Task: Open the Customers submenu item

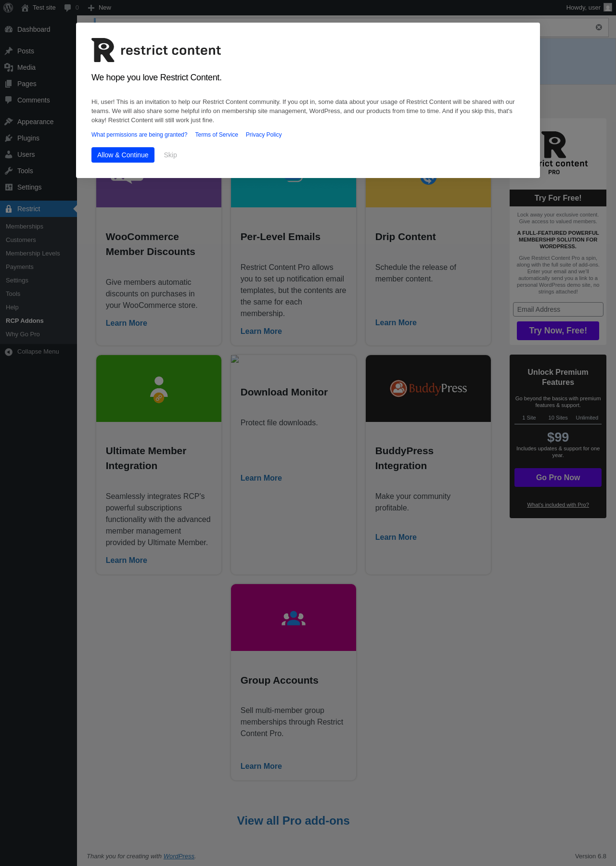Action: [21, 240]
